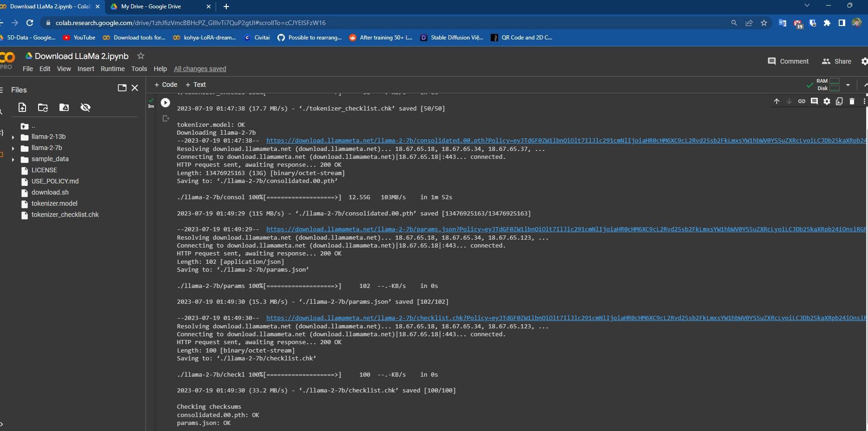Open the Insert menu
This screenshot has width=868, height=431.
[85, 69]
